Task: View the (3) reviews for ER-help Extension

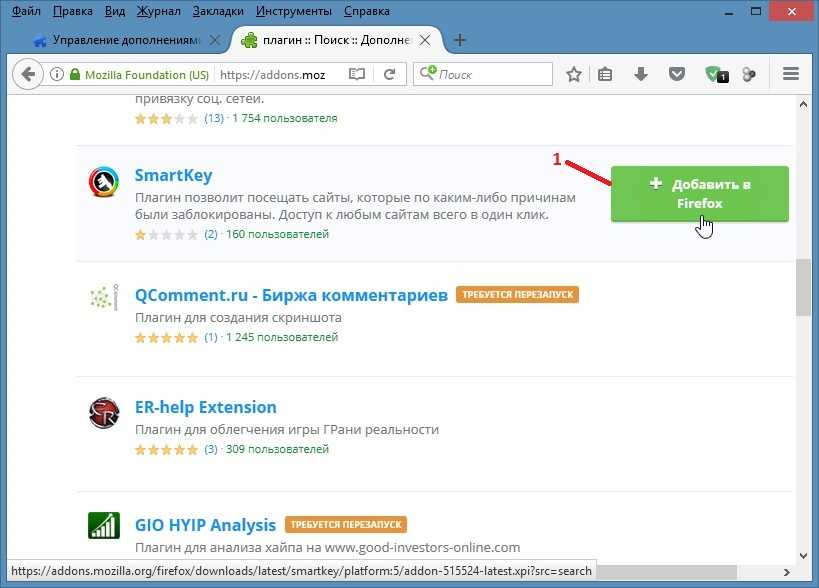Action: (x=211, y=449)
